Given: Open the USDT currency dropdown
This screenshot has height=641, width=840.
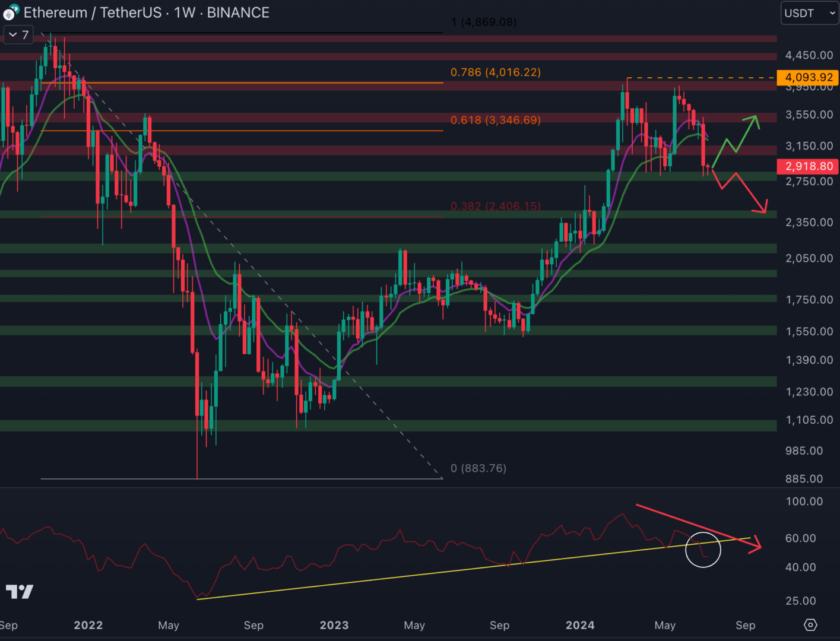Looking at the screenshot, I should point(809,12).
